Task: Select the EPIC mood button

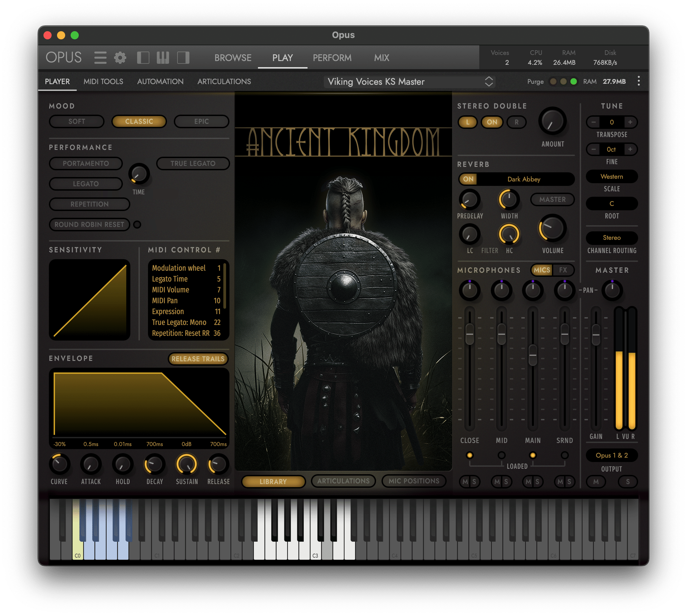Action: pyautogui.click(x=202, y=121)
